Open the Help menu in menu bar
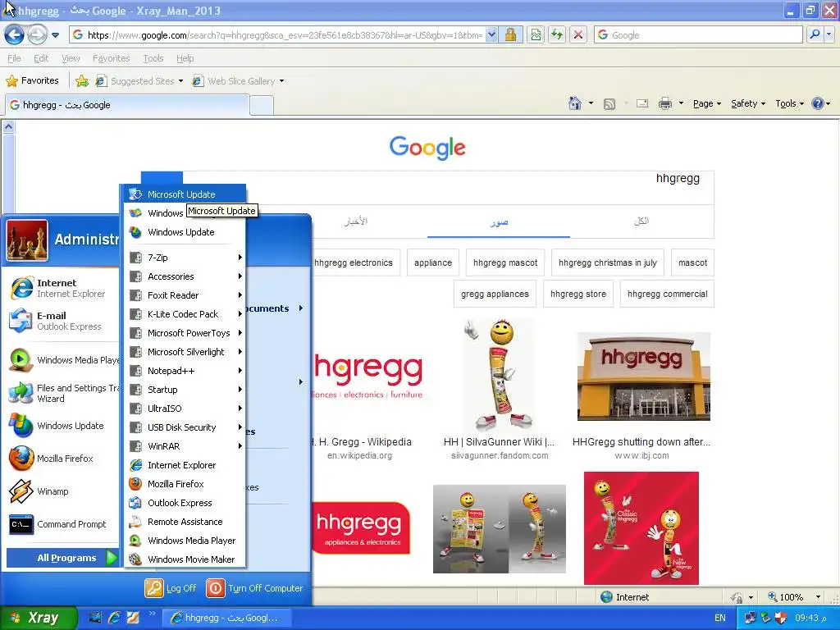Screen dimensions: 840x630 tap(185, 58)
